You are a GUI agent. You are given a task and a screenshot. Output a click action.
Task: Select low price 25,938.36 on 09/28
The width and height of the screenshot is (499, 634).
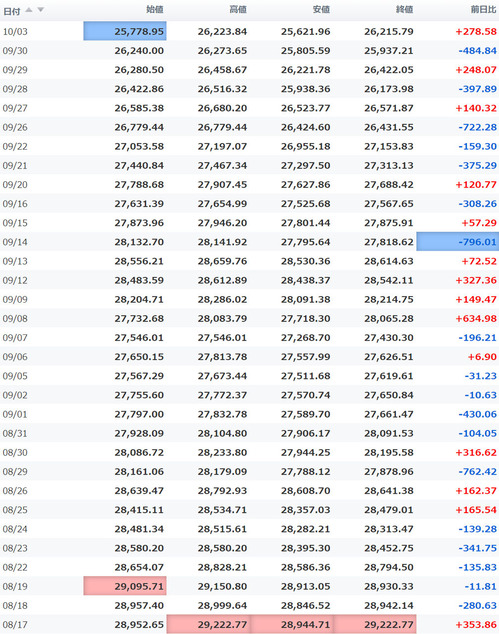[305, 89]
